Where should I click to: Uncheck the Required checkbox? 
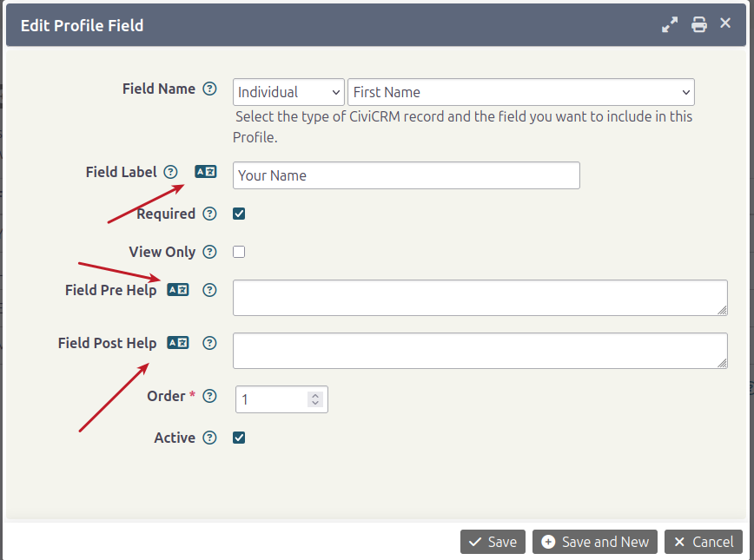point(239,214)
